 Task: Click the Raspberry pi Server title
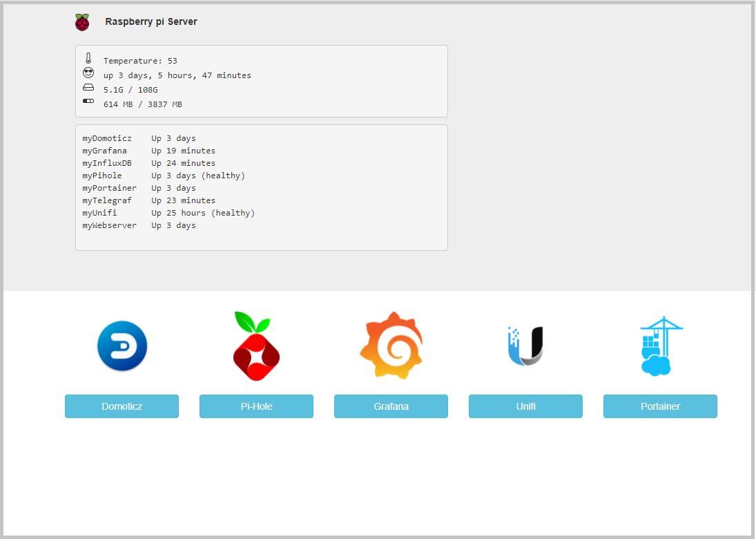coord(151,21)
